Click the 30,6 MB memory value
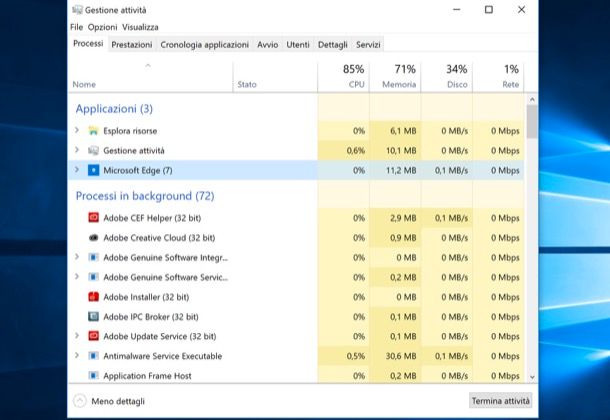Image resolution: width=610 pixels, height=420 pixels. pyautogui.click(x=401, y=356)
